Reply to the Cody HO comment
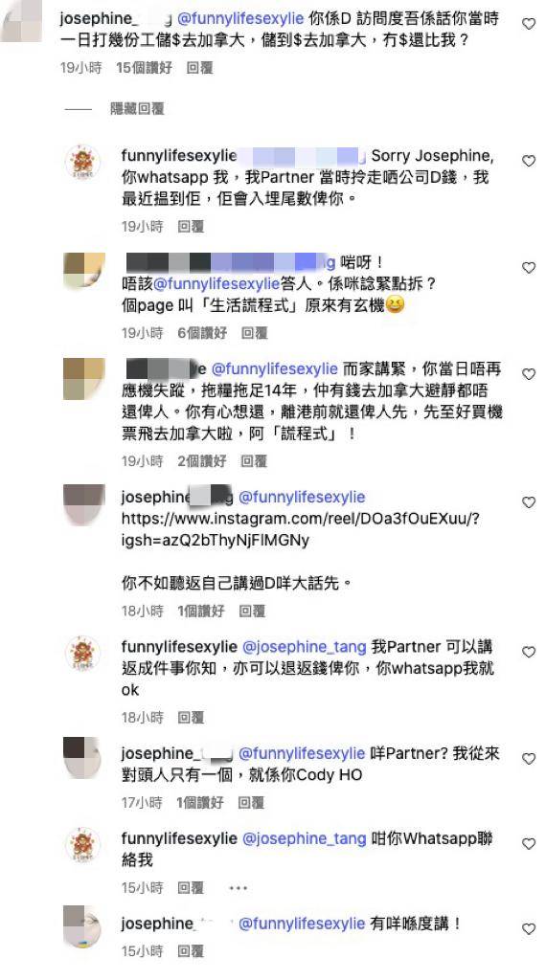The width and height of the screenshot is (546, 980). (251, 803)
